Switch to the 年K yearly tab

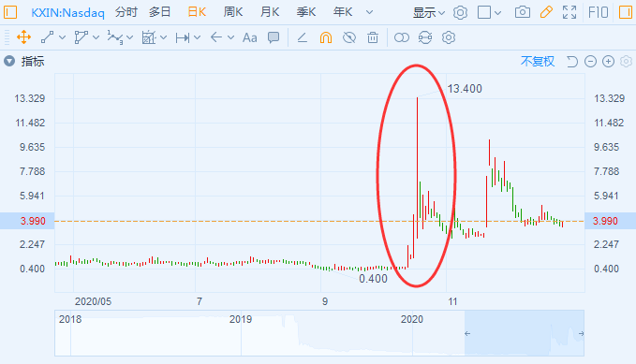click(x=343, y=12)
